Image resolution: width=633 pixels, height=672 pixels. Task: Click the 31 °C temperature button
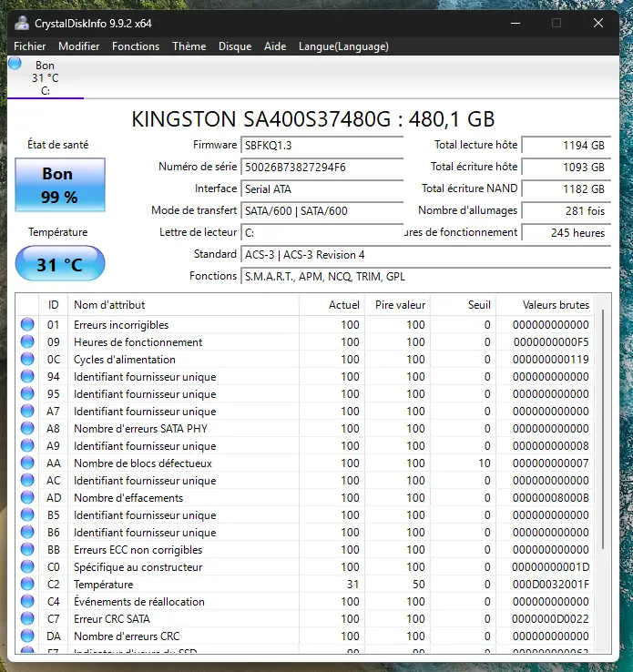pyautogui.click(x=60, y=263)
